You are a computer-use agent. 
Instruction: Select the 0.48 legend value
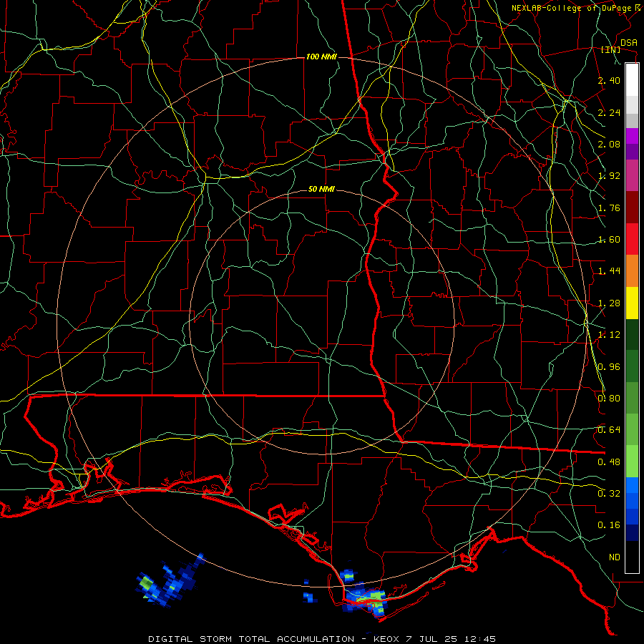point(609,462)
